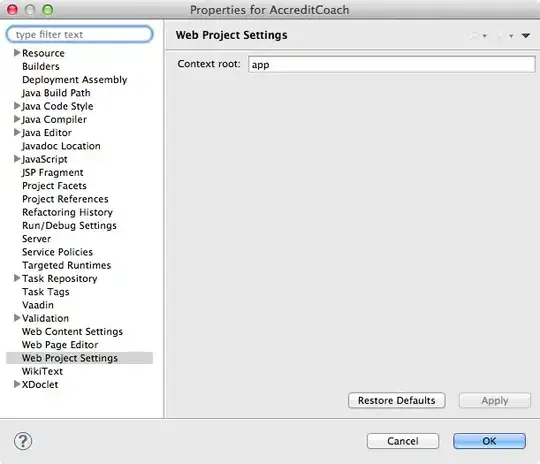Open the help question mark icon
Image resolution: width=540 pixels, height=464 pixels.
coord(23,441)
